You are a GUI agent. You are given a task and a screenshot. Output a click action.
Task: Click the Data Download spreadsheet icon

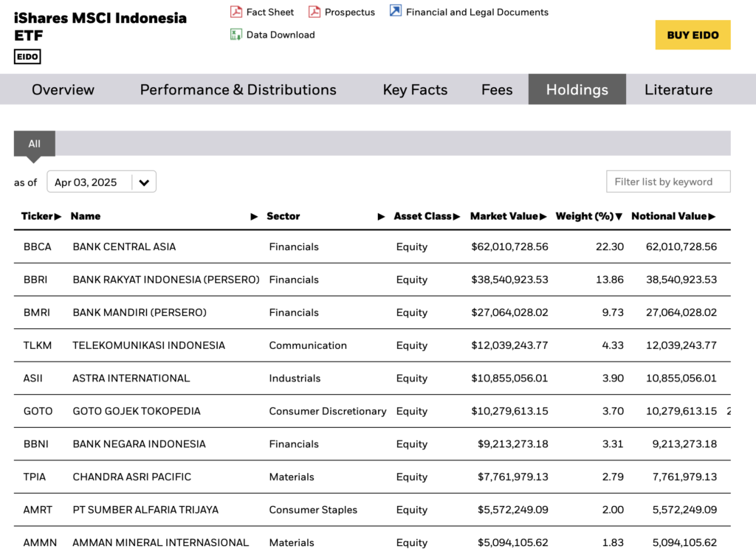[x=236, y=34]
